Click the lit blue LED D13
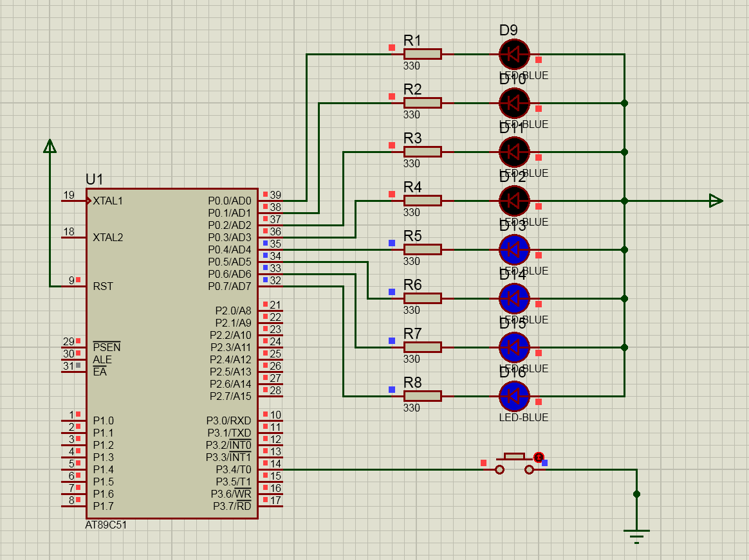This screenshot has height=560, width=749. [x=514, y=249]
